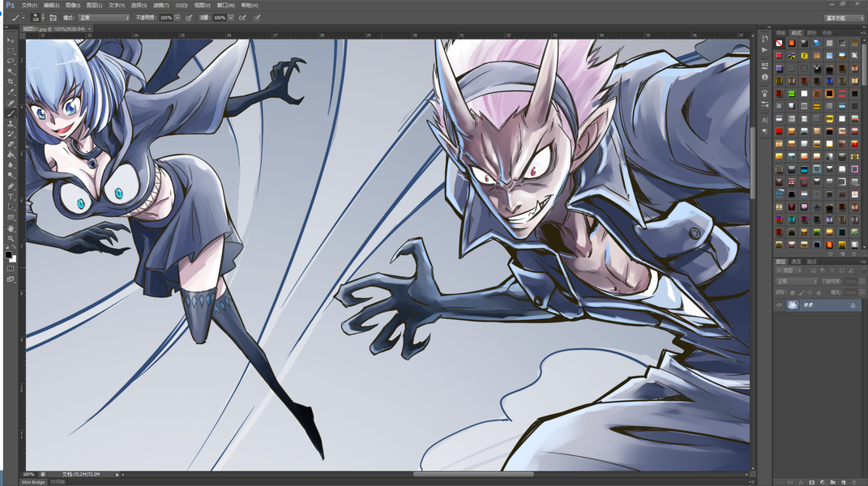Open the 视图(V) menu
Image resolution: width=868 pixels, height=486 pixels.
click(202, 5)
